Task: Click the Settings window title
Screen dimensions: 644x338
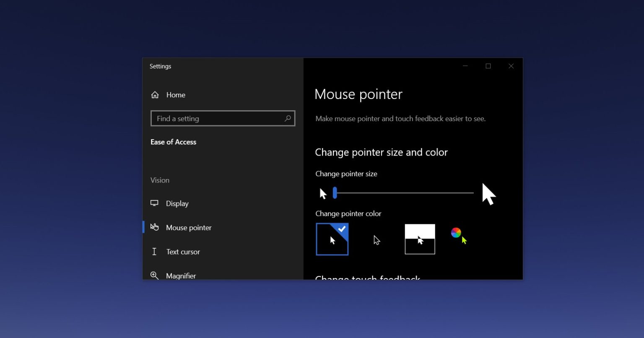Action: coord(161,66)
